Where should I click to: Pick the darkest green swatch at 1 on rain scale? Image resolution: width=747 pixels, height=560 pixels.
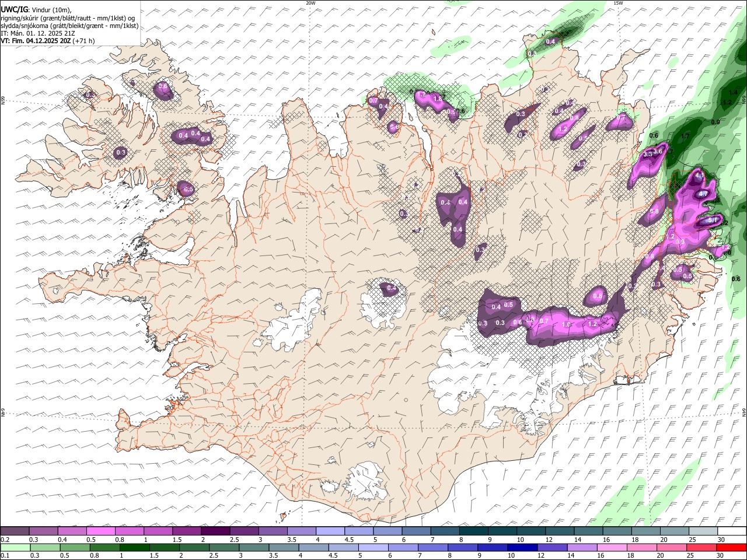(x=134, y=547)
